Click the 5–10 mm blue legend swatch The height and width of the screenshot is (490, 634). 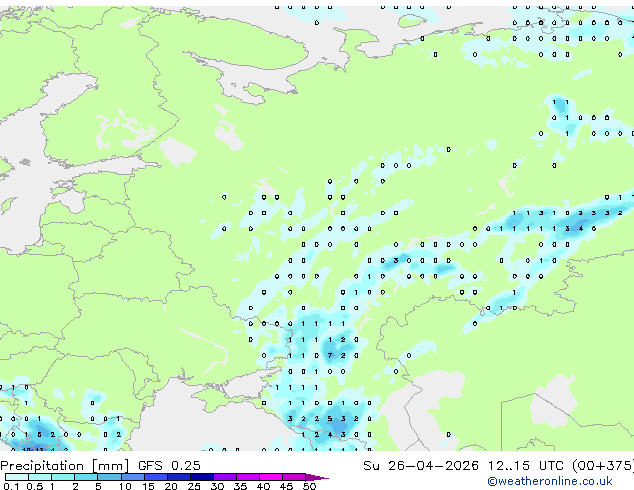(x=109, y=477)
